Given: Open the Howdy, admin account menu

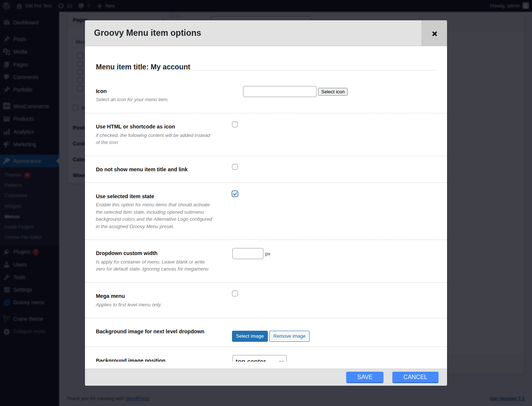Looking at the screenshot, I should (x=509, y=6).
